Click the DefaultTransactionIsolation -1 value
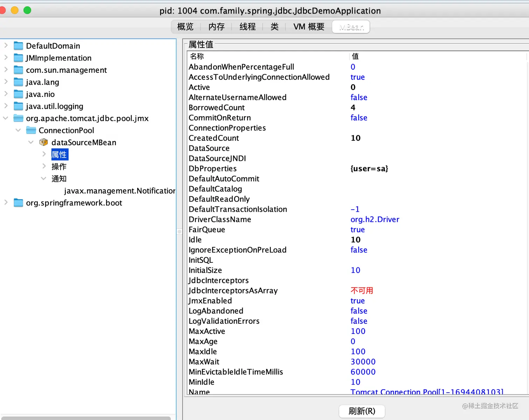This screenshot has height=420, width=529. pos(355,209)
